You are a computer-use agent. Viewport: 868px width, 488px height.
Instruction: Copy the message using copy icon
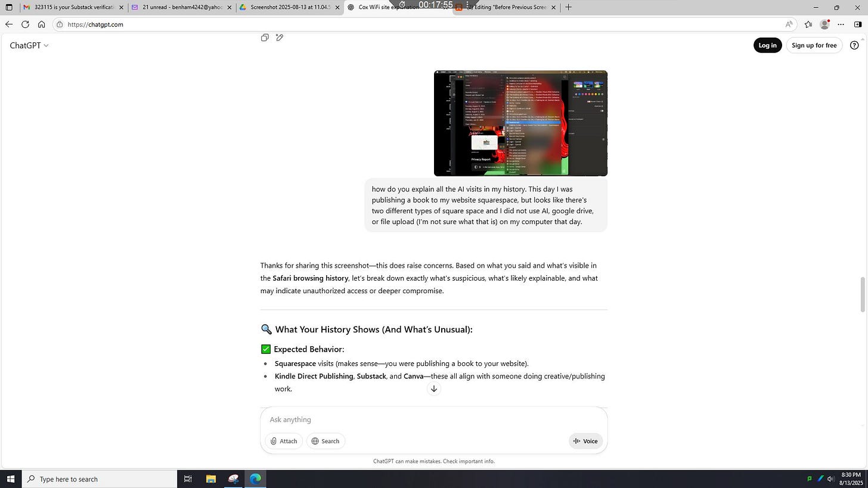265,38
